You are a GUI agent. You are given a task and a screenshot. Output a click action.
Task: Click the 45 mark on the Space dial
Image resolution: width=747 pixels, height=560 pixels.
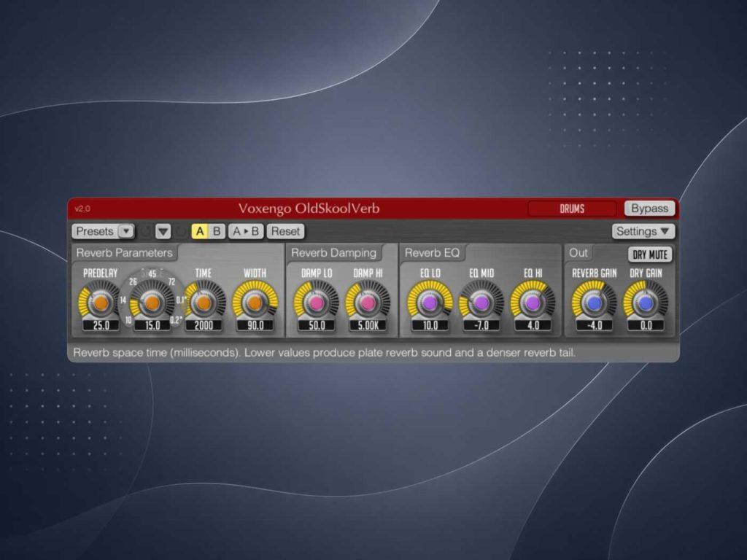coord(152,274)
